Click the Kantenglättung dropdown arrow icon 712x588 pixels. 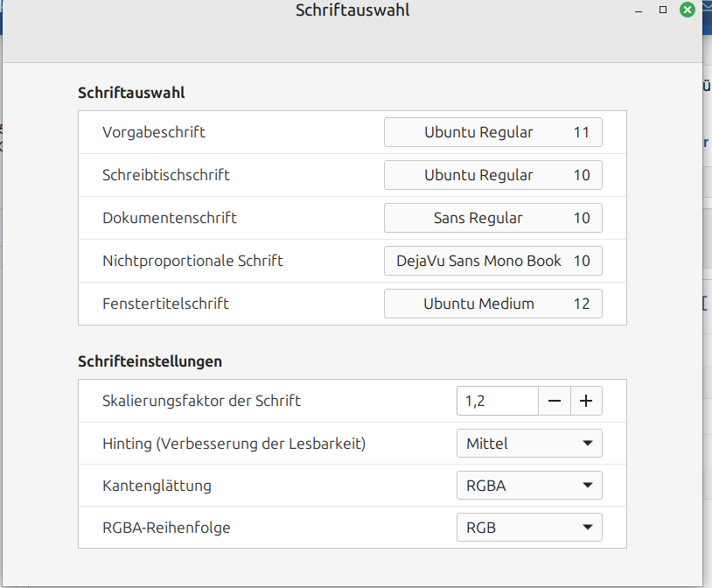click(587, 486)
